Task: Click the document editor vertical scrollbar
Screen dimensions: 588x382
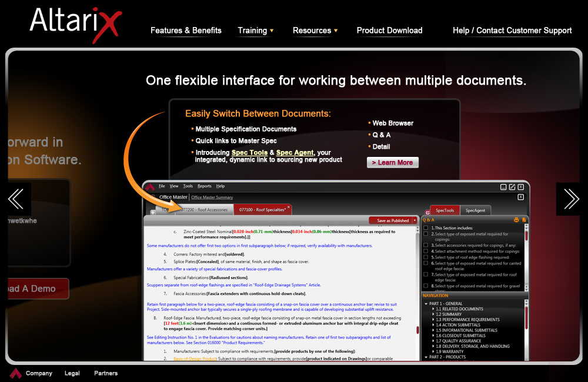Action: [x=417, y=293]
